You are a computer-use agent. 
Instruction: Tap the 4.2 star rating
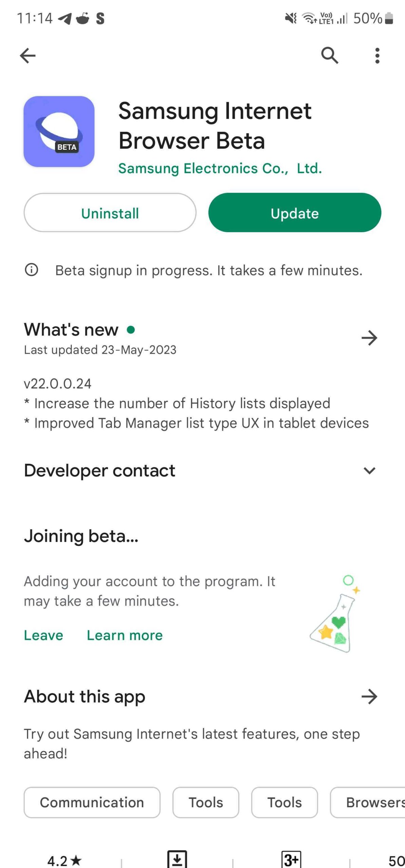point(64,861)
